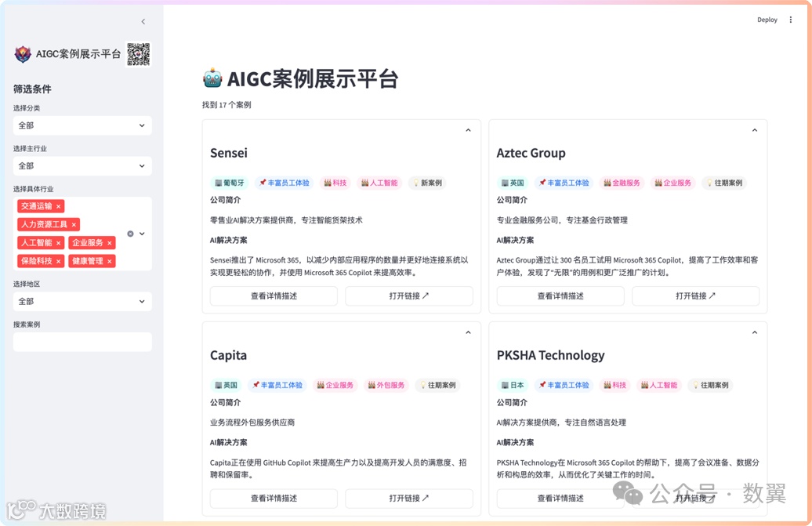Image resolution: width=812 pixels, height=526 pixels.
Task: Click 查看详情描述 for PKSHA Technology
Action: [x=560, y=498]
